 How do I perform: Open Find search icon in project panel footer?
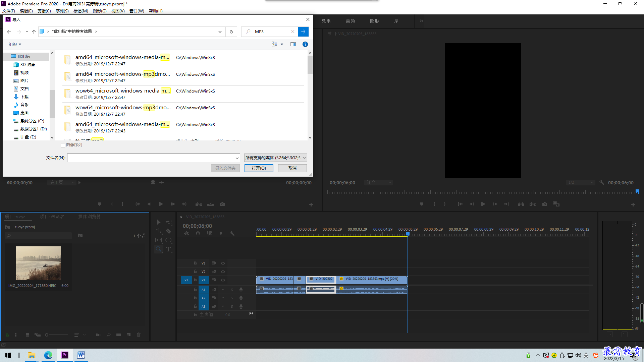pos(109,335)
